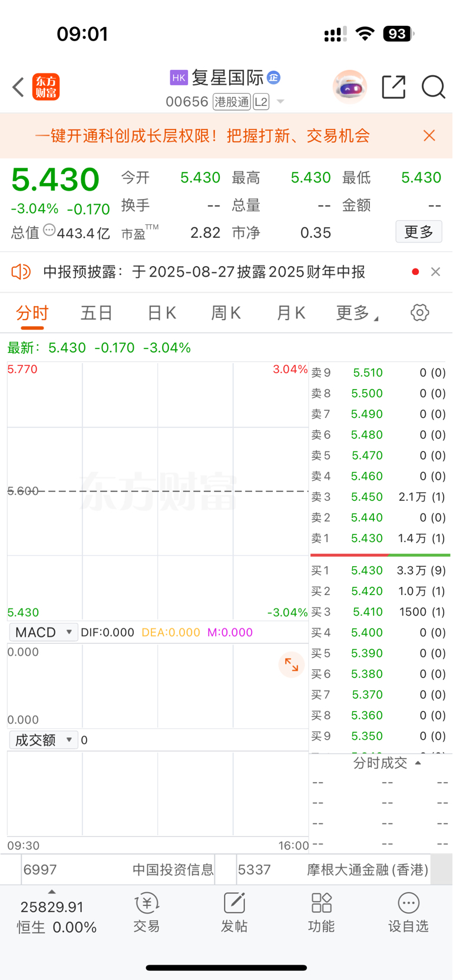Tap the 市盈 TTM value 2.82

(x=205, y=232)
